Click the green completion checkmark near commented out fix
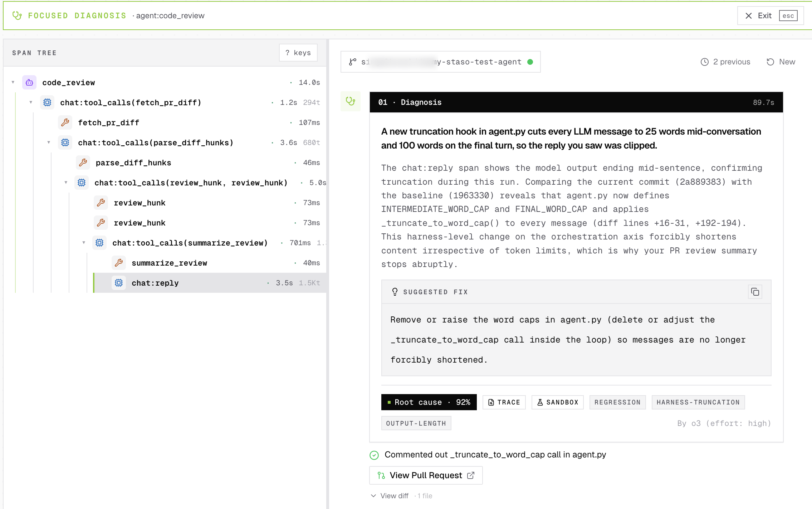 374,455
